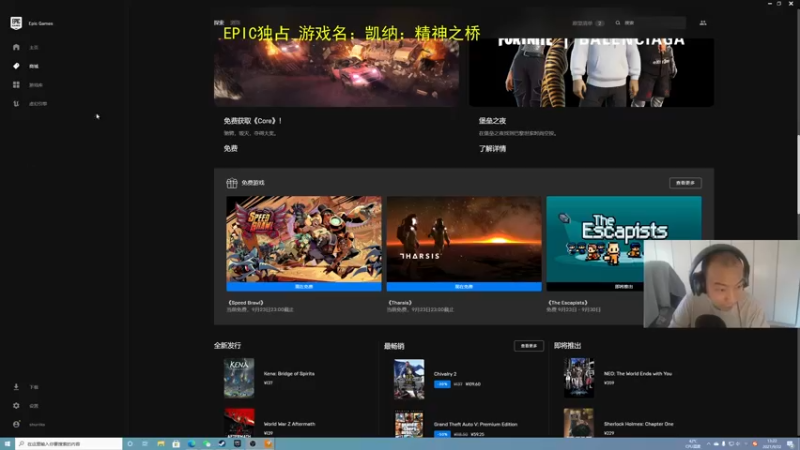800x450 pixels.
Task: Click the Epic Games shield logo
Action: click(16, 23)
